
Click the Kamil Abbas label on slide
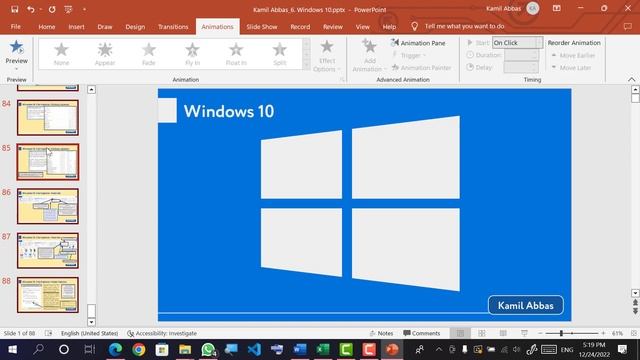pyautogui.click(x=526, y=305)
